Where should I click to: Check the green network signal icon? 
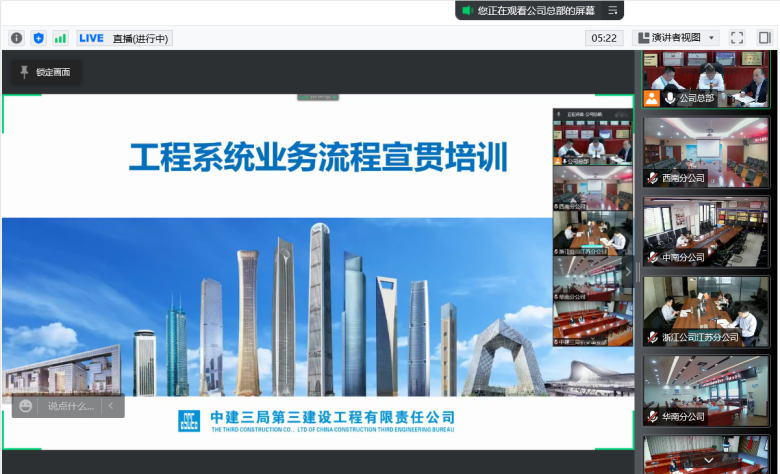click(60, 38)
